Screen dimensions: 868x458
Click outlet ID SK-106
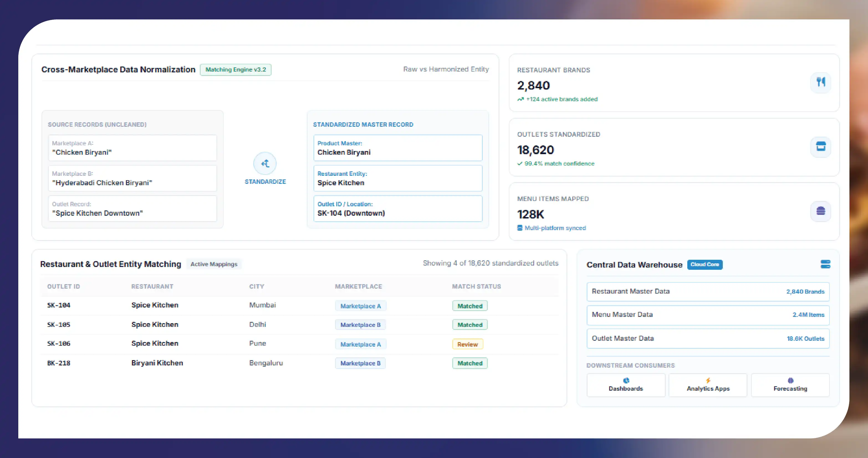pos(59,343)
